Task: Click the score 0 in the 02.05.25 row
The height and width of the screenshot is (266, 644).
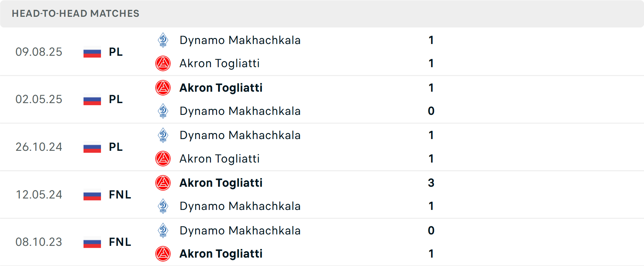Action: click(431, 111)
